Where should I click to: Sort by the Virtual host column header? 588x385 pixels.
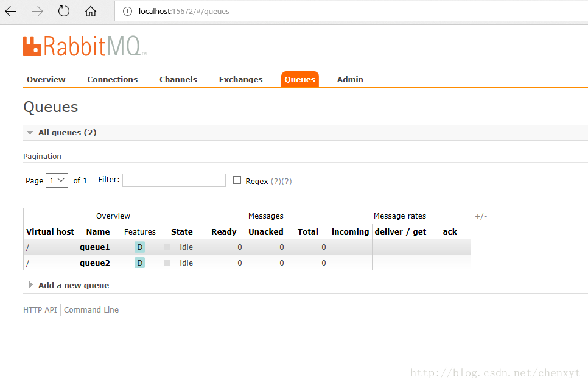pyautogui.click(x=51, y=232)
